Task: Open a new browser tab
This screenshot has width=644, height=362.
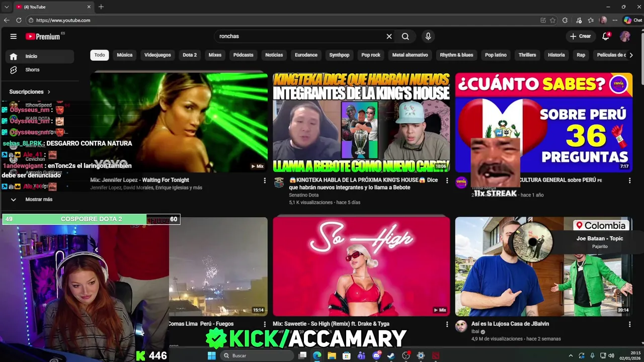Action: coord(101,7)
